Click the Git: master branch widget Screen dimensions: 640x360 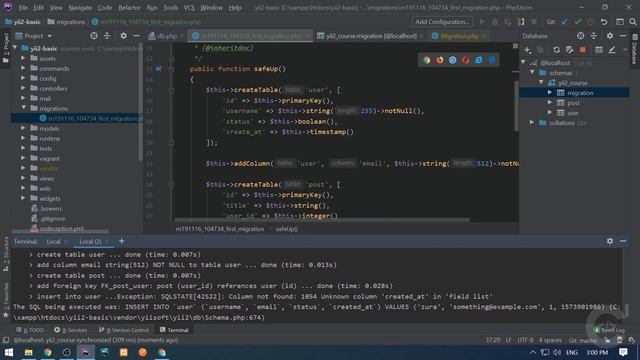[582, 340]
